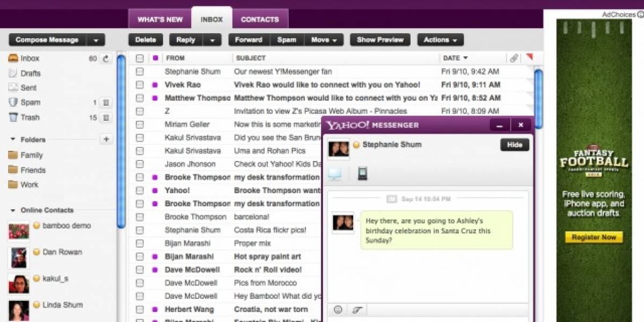Check the Herbert Wang email checkbox

point(140,309)
